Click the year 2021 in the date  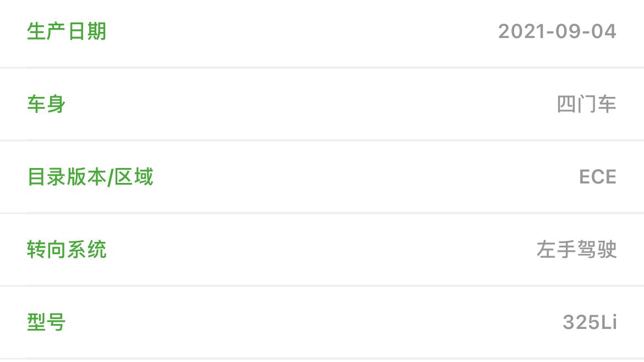pyautogui.click(x=522, y=31)
